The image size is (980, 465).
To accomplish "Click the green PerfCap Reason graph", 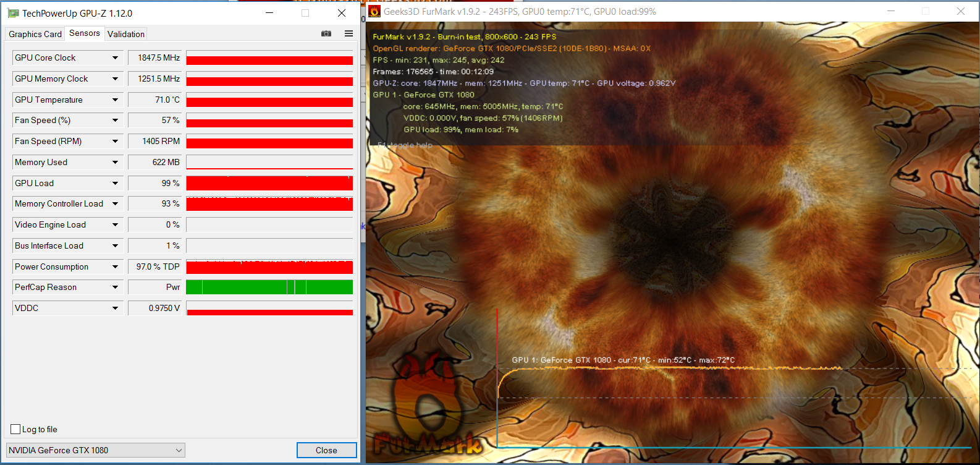I will (x=269, y=287).
